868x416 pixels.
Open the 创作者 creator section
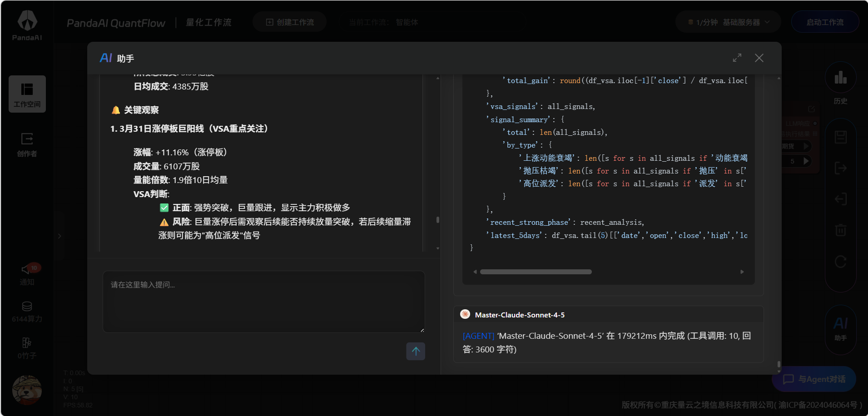tap(27, 144)
